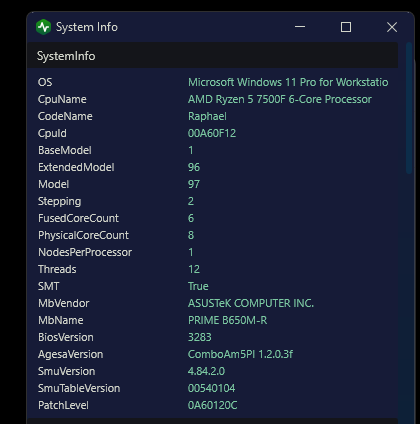
Task: Click the 0A60120C patch level value
Action: pyautogui.click(x=213, y=405)
